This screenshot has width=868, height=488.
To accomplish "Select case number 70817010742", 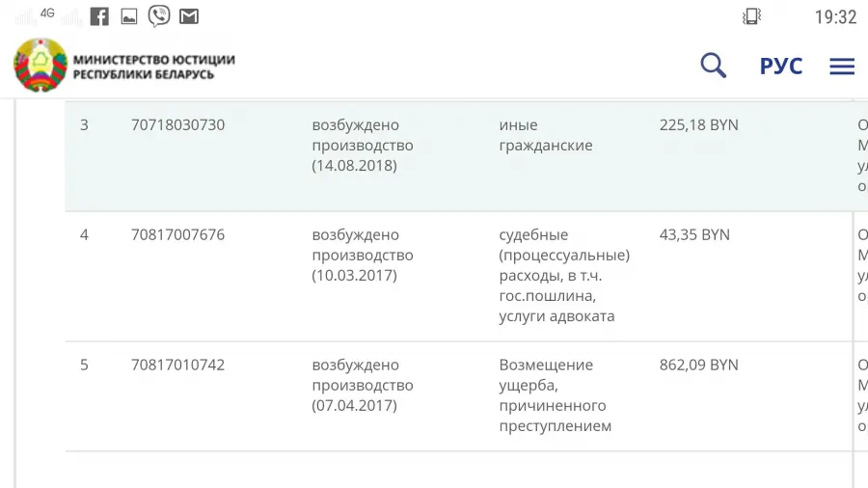I will (x=177, y=366).
